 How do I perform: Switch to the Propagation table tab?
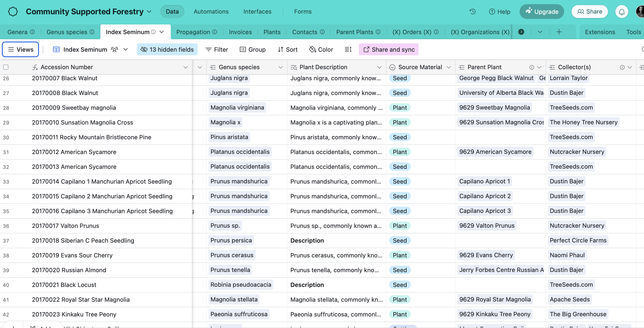[193, 32]
